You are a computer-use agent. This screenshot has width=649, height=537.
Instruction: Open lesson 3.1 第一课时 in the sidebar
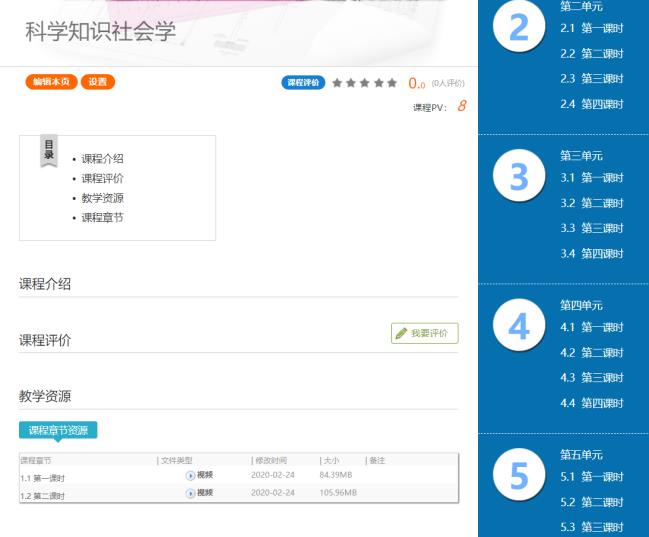click(x=592, y=178)
